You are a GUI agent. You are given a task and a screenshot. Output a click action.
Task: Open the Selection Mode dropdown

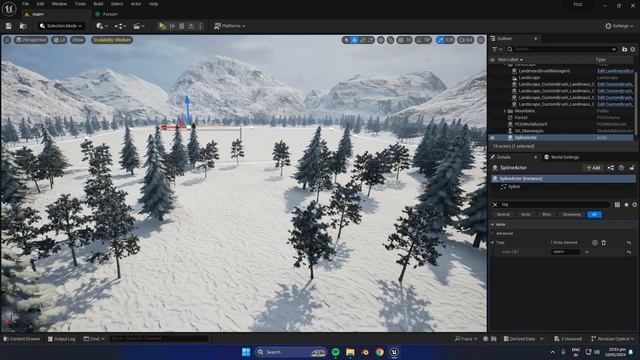61,26
